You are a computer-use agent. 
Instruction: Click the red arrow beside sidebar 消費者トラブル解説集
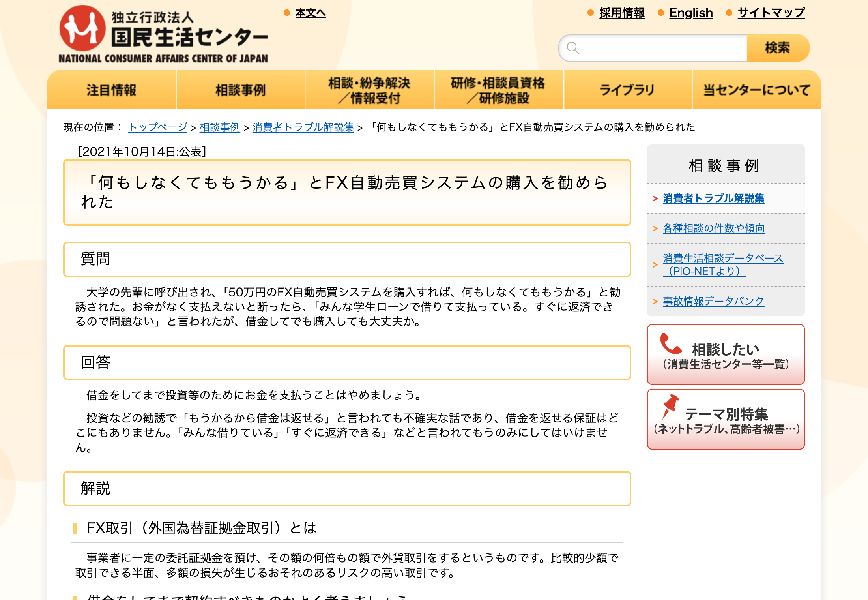coord(655,199)
